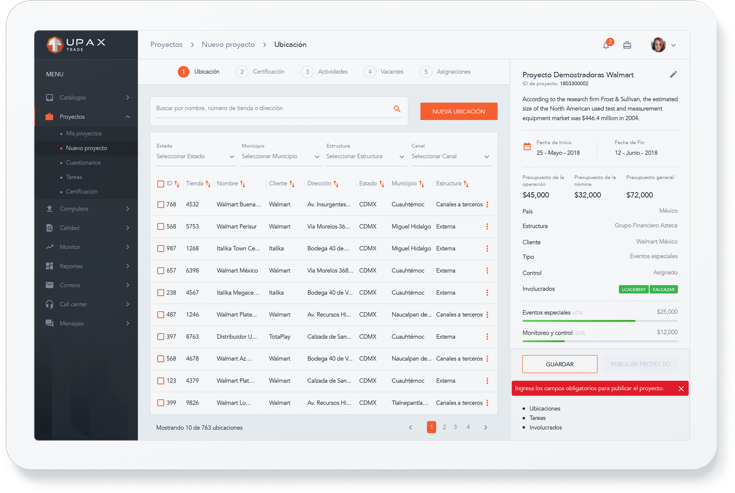Open the Seleccionar Estructura dropdown

(366, 157)
